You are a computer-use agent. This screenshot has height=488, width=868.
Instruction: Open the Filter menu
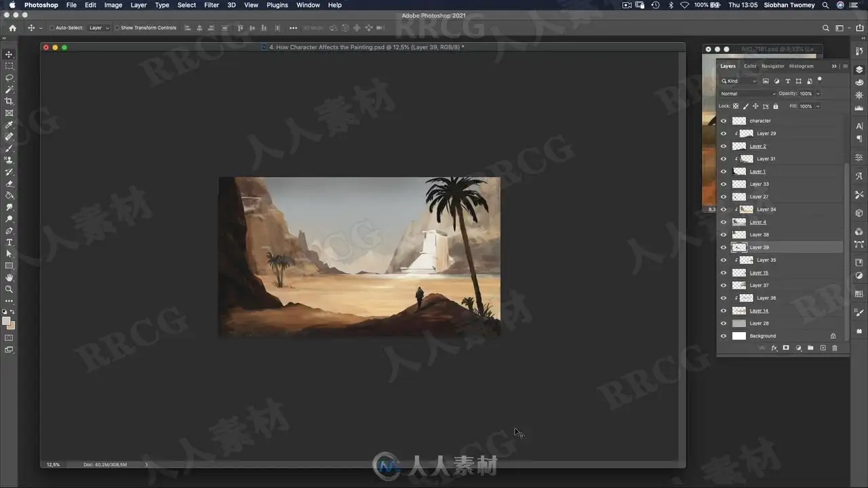212,5
